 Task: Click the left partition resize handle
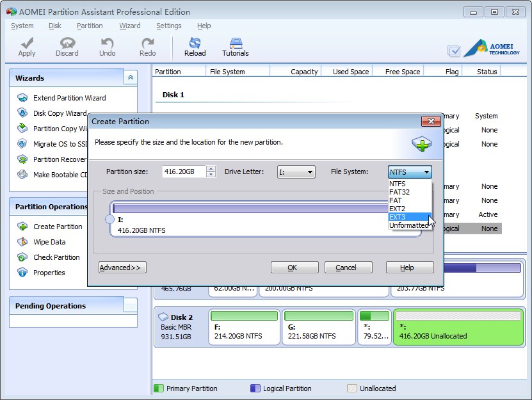[109, 219]
